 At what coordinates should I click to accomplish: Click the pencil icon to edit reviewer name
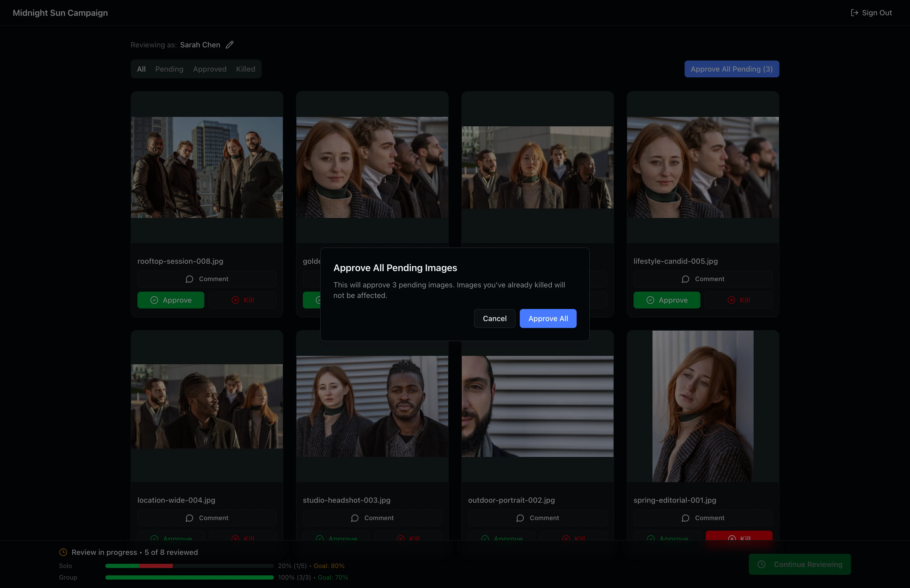point(230,45)
